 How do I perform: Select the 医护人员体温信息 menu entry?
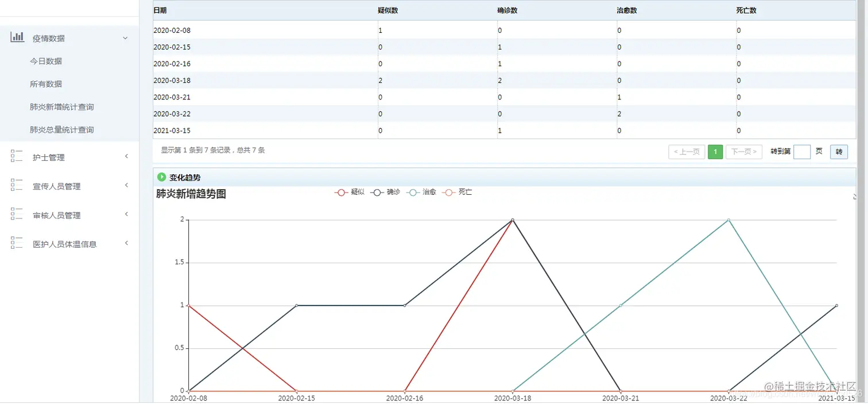pyautogui.click(x=65, y=244)
